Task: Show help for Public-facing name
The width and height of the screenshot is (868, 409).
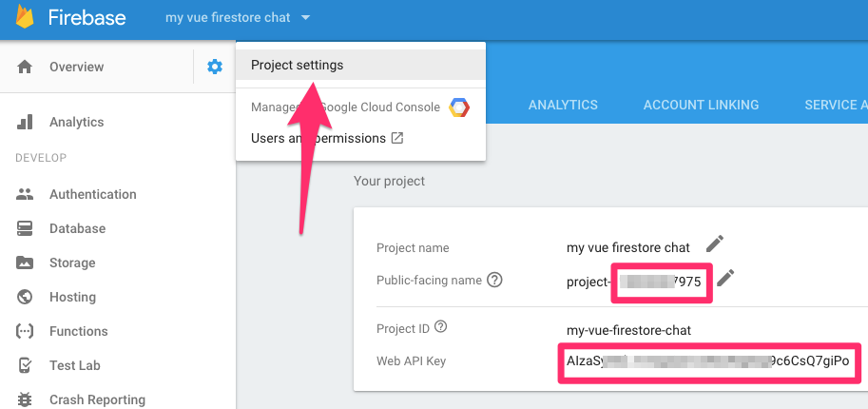Action: click(494, 280)
